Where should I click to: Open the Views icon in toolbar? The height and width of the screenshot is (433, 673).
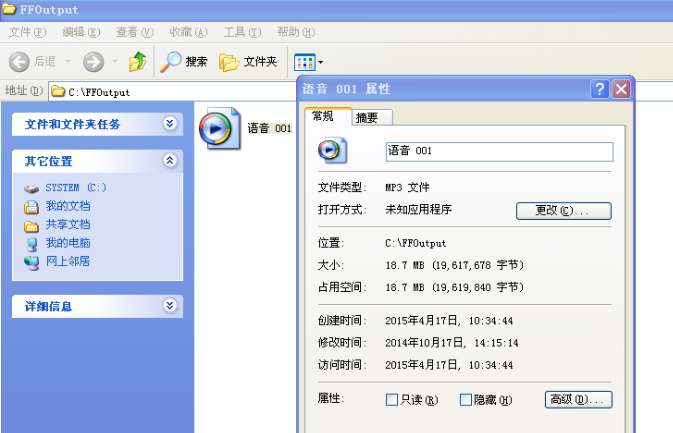pyautogui.click(x=304, y=62)
